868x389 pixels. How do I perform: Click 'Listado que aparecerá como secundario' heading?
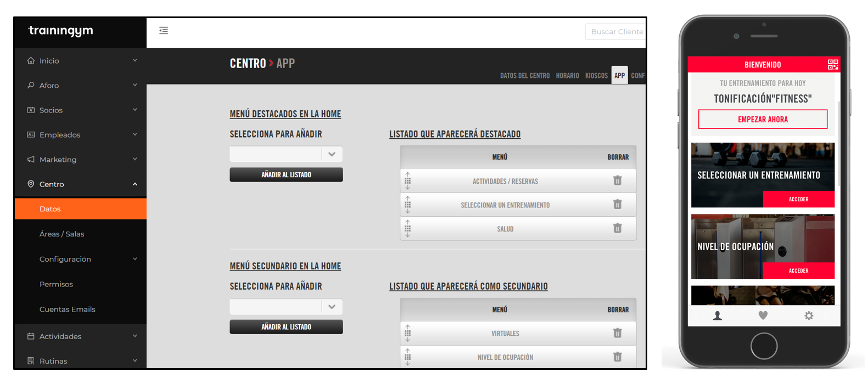click(x=468, y=286)
